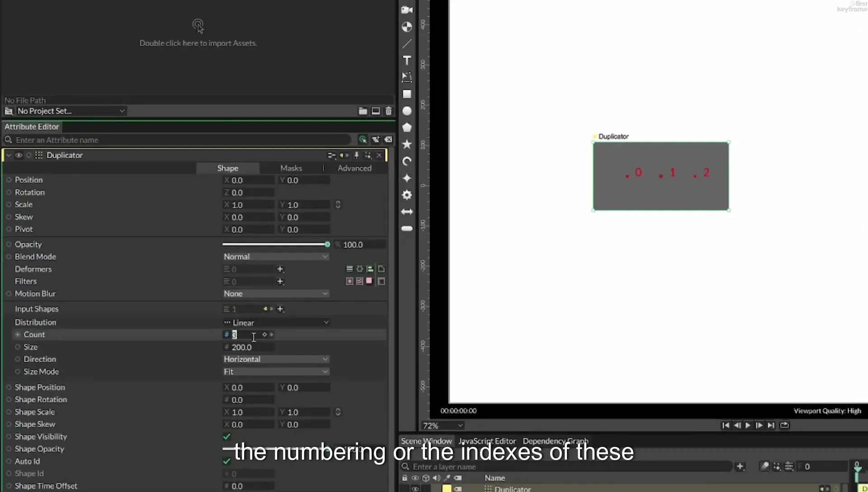Select the Polygon shape tool

[407, 128]
